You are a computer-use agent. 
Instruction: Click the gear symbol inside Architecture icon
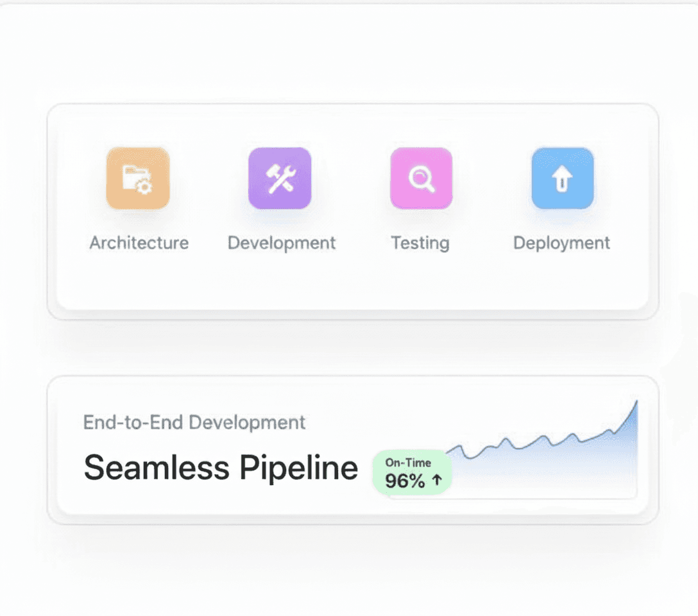tap(144, 187)
